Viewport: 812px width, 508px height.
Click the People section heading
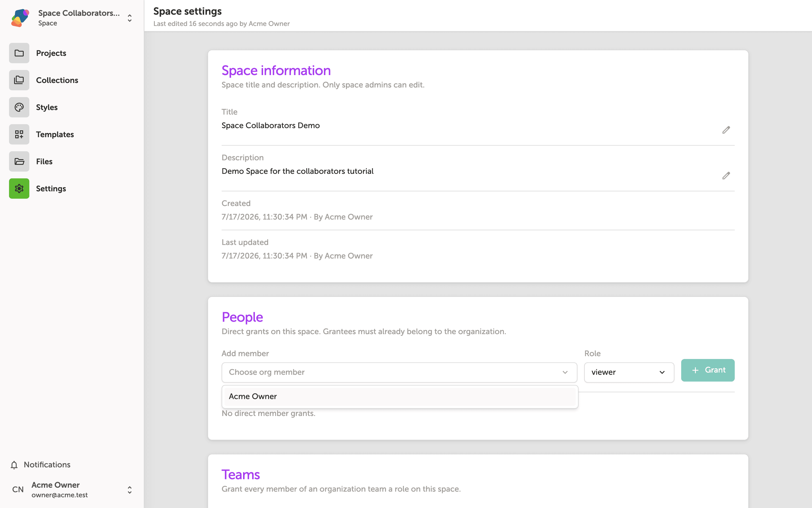coord(242,317)
